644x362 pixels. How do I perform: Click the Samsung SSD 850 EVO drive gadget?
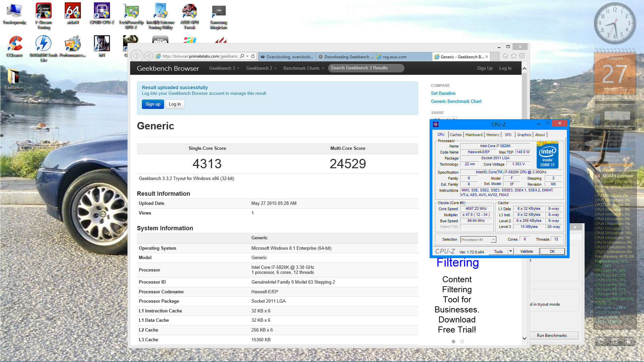tap(615, 143)
